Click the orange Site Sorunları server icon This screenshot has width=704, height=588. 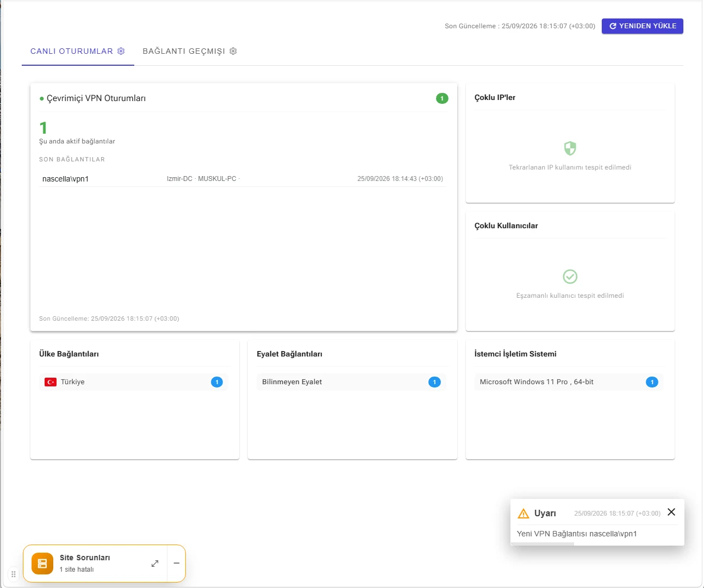pyautogui.click(x=42, y=564)
